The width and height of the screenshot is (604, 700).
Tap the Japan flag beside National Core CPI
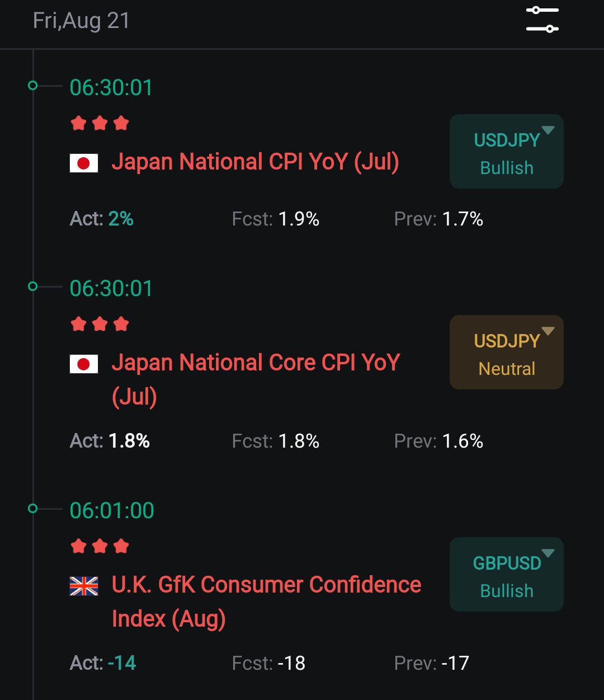(x=84, y=364)
